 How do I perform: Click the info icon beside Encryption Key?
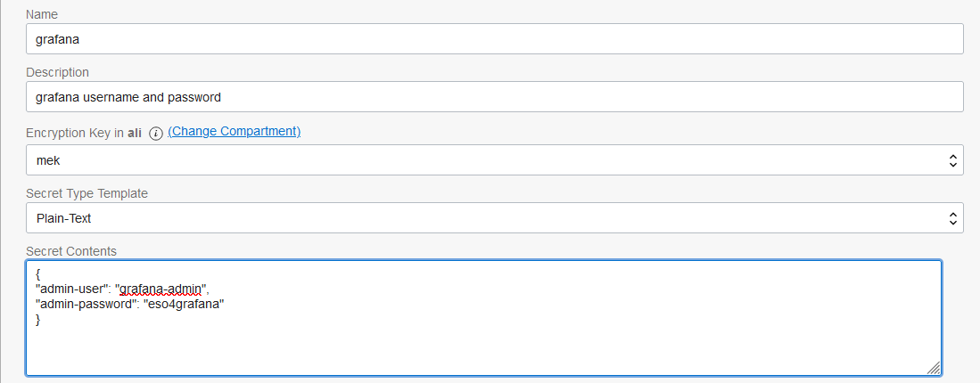(x=156, y=133)
